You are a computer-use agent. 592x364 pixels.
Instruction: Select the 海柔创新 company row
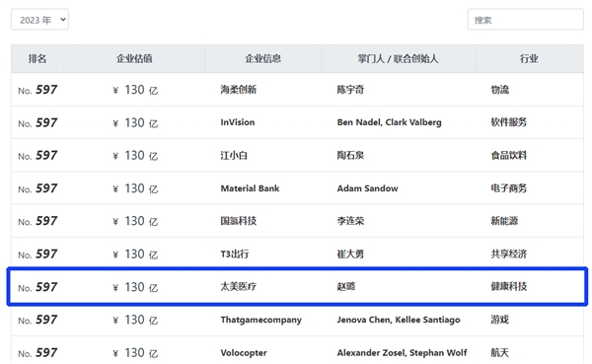[x=297, y=90]
